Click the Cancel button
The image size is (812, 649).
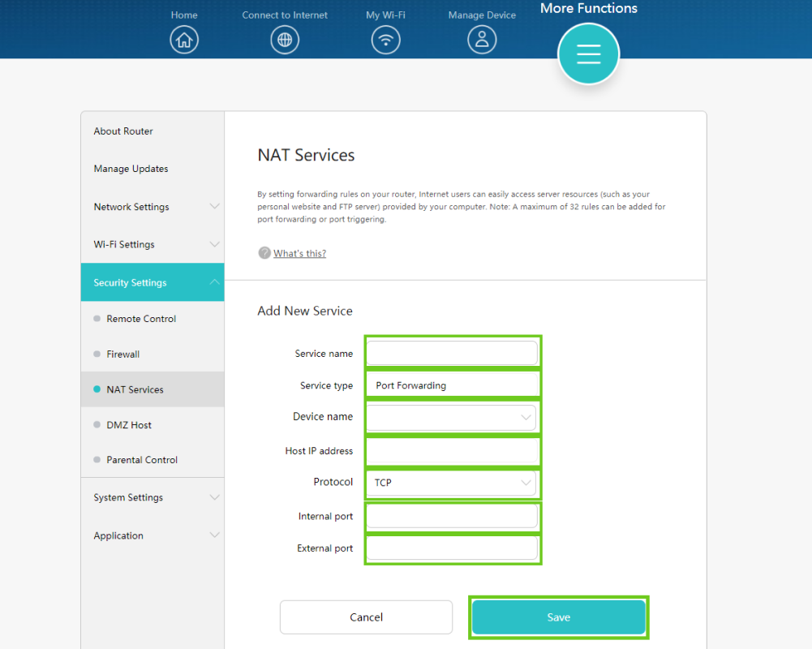tap(366, 617)
